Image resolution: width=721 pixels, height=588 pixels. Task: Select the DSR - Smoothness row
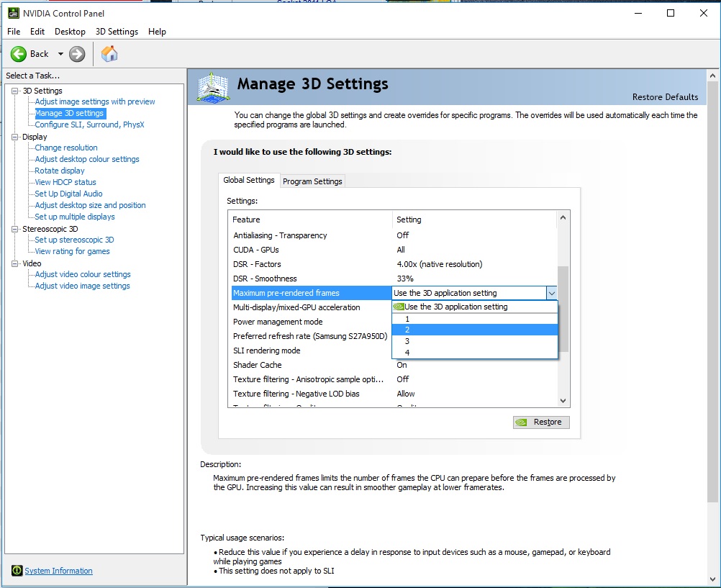click(x=394, y=279)
